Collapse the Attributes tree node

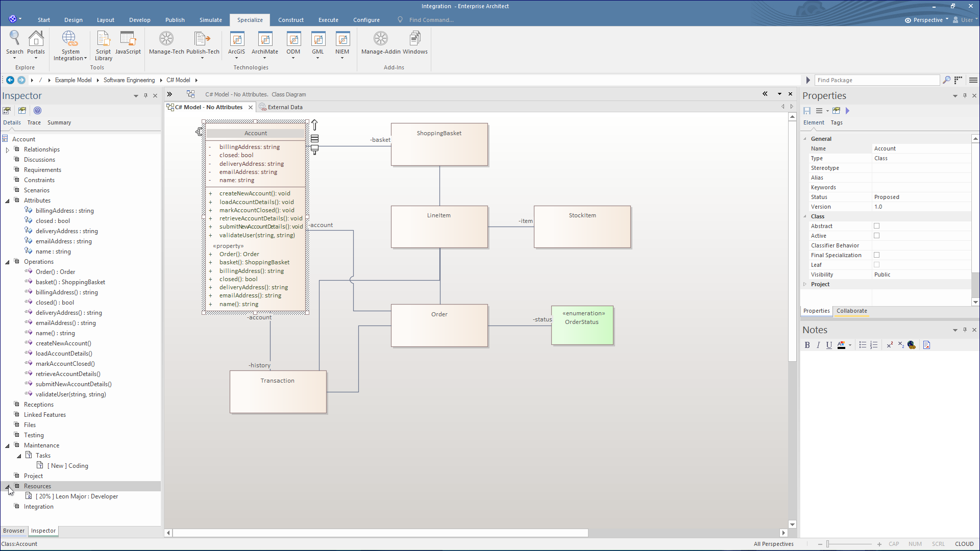point(8,201)
